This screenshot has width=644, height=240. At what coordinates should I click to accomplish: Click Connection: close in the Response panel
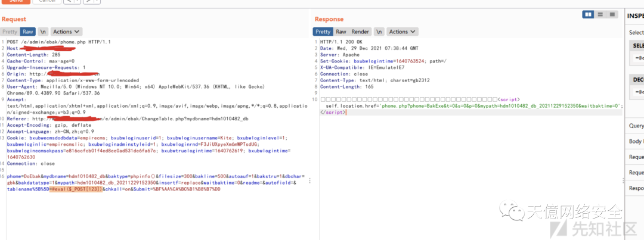pyautogui.click(x=344, y=74)
